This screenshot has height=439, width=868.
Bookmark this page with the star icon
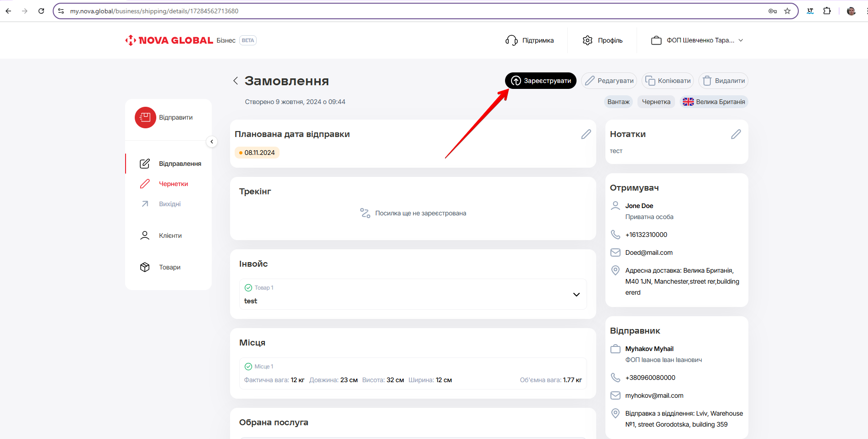click(787, 11)
